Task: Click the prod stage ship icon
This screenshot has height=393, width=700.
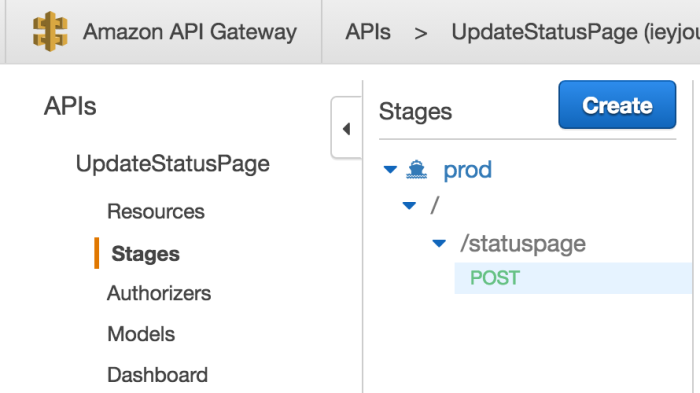Action: [x=416, y=170]
